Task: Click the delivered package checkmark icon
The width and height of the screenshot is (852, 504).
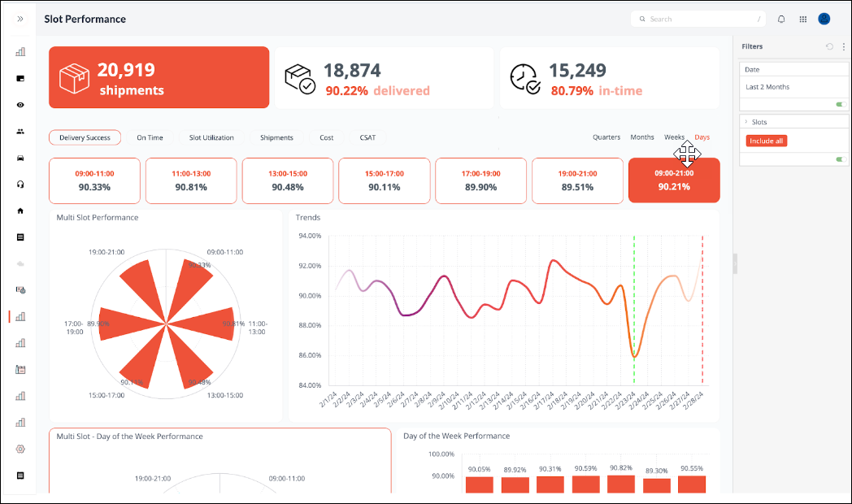Action: [x=300, y=79]
